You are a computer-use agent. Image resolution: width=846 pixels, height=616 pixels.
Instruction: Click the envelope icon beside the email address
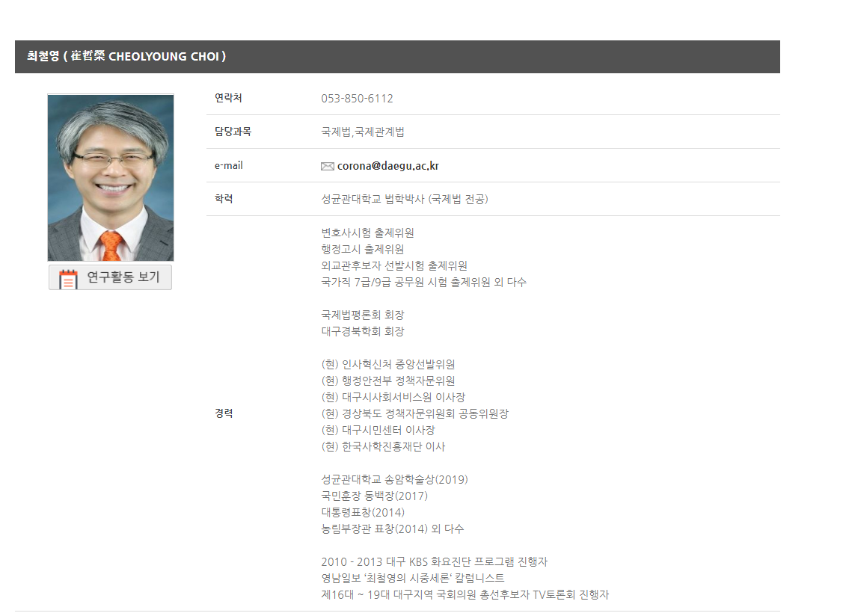(327, 166)
